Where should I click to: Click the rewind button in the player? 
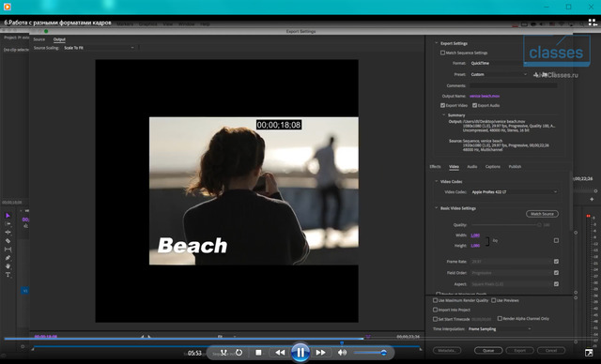pos(280,353)
